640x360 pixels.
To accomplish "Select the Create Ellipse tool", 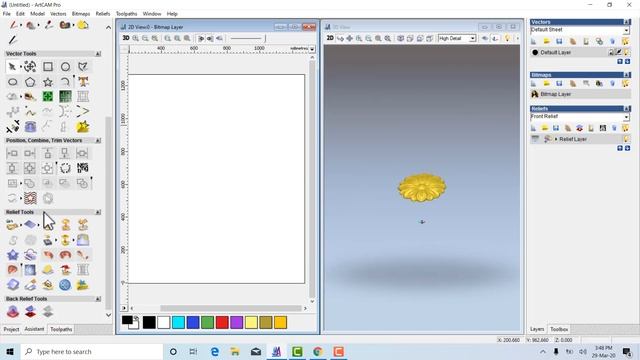I will [x=13, y=82].
